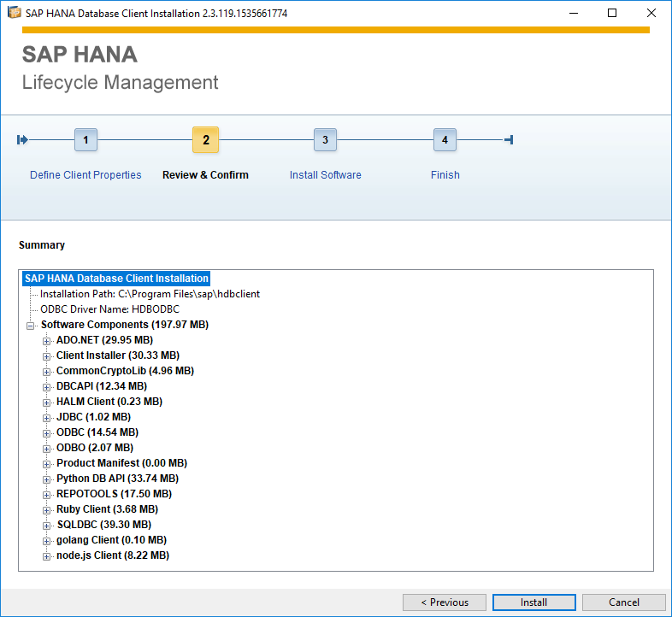672x617 pixels.
Task: Open Install Software step label
Action: 325,175
